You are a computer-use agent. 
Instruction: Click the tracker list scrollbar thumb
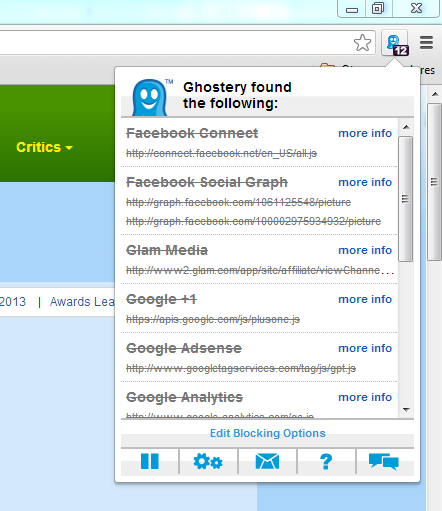point(405,199)
